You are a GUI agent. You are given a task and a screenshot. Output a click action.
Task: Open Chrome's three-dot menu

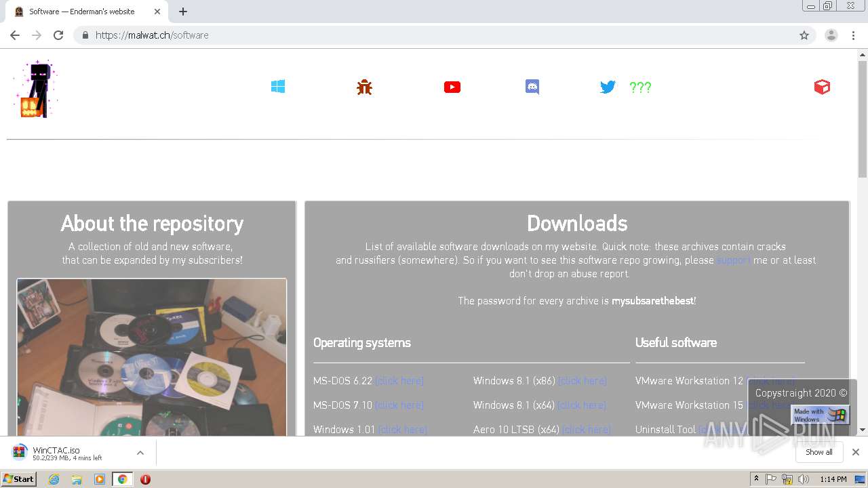[x=853, y=35]
